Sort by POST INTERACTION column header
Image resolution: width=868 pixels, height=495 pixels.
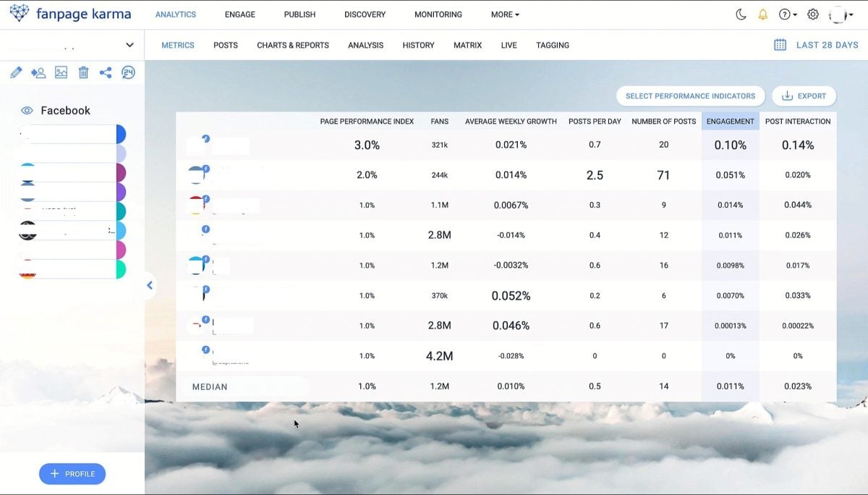(798, 122)
